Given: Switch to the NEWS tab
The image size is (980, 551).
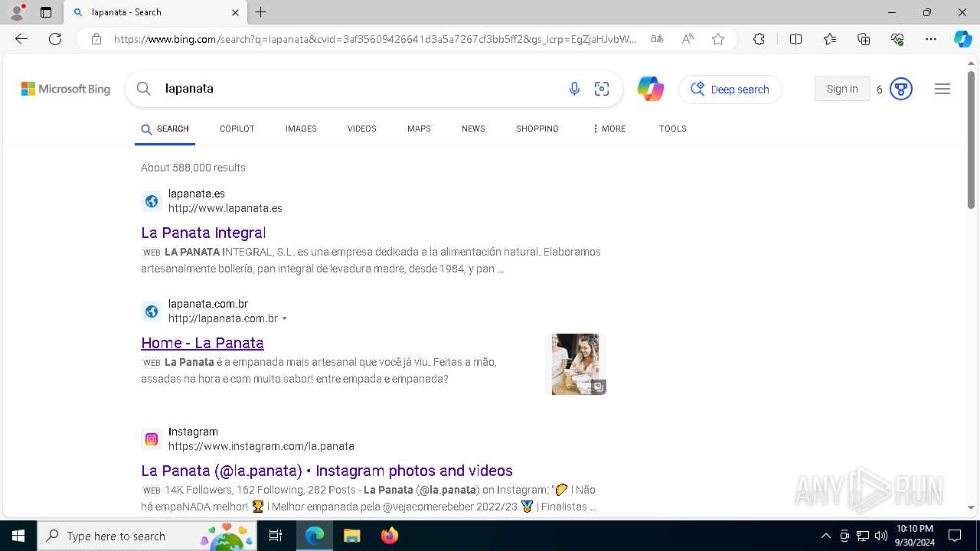Looking at the screenshot, I should pyautogui.click(x=473, y=129).
